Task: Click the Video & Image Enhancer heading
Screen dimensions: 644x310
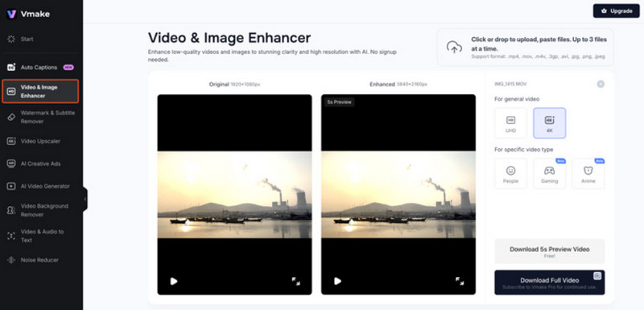Action: pos(229,38)
